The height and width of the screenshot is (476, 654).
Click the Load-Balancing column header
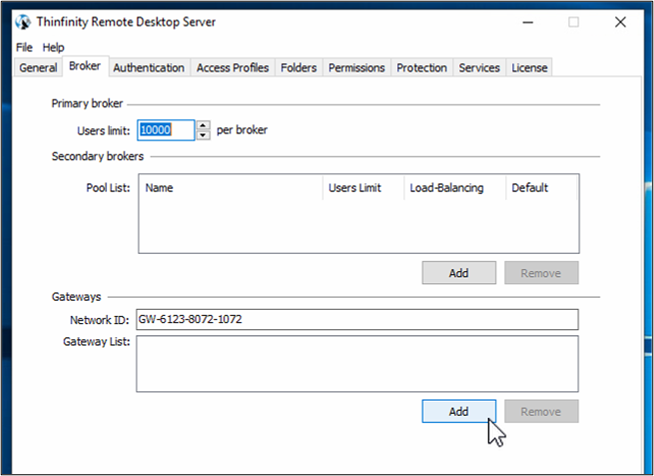pos(446,187)
